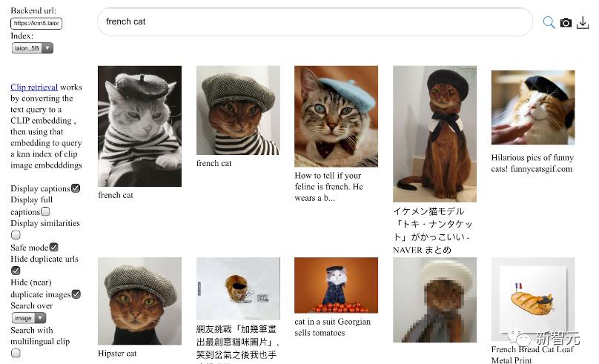Click the Backend url input field
The height and width of the screenshot is (364, 599).
point(37,24)
